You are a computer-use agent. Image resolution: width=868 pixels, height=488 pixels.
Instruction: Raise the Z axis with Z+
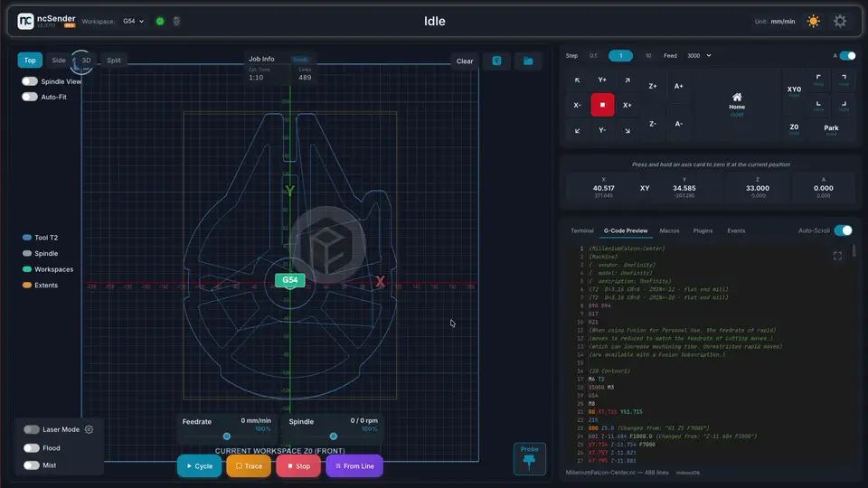[x=653, y=87]
